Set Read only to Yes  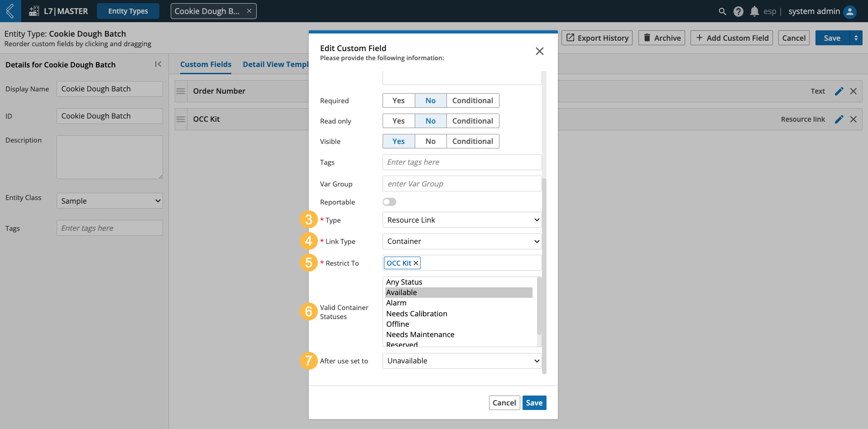click(398, 121)
